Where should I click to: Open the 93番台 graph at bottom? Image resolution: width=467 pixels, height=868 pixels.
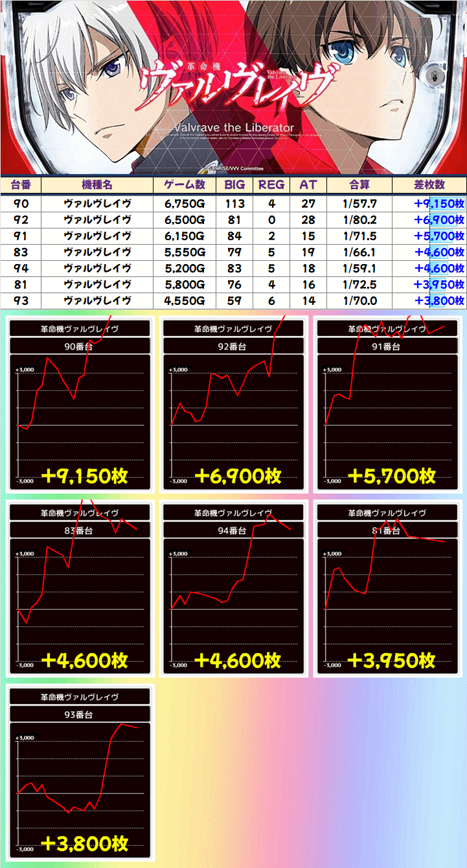pyautogui.click(x=80, y=773)
